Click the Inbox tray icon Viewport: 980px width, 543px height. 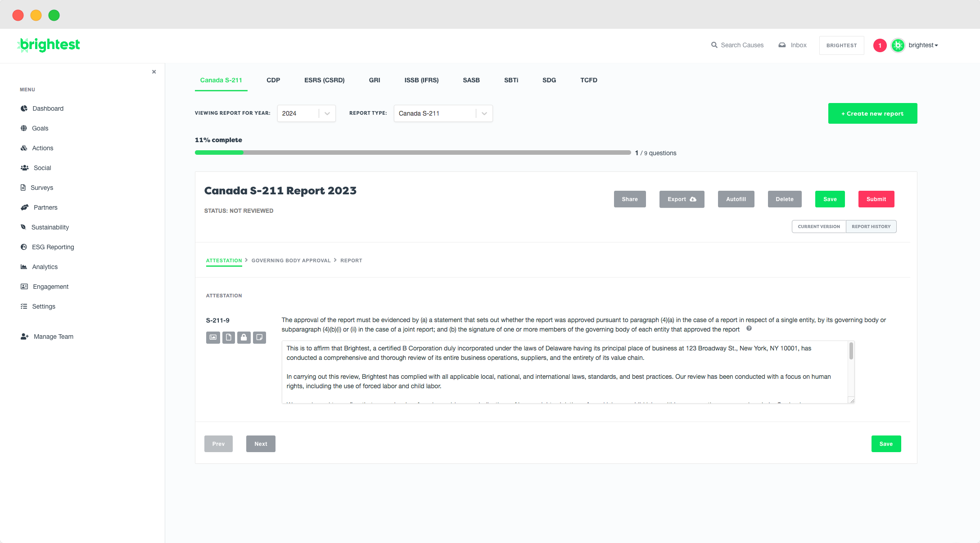pos(782,45)
